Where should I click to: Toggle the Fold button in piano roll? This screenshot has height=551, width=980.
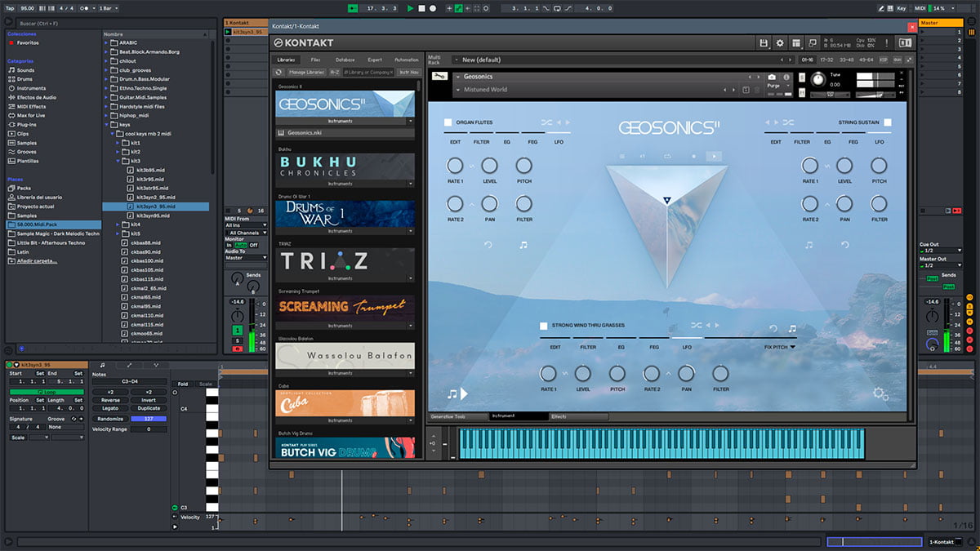point(183,384)
